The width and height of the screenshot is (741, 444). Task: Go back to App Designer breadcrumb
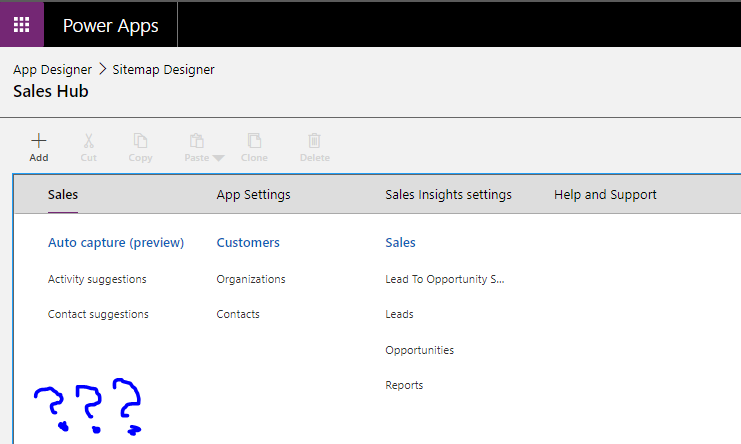click(x=52, y=70)
